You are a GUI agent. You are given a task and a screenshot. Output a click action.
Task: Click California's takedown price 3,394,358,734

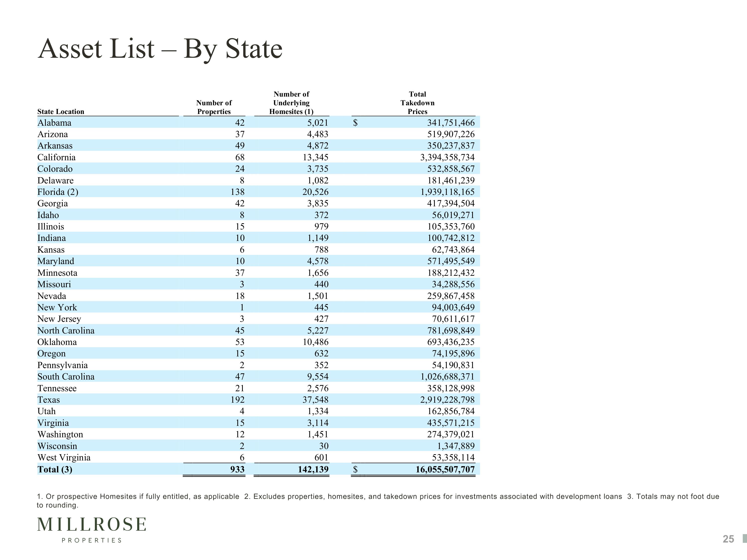447,157
